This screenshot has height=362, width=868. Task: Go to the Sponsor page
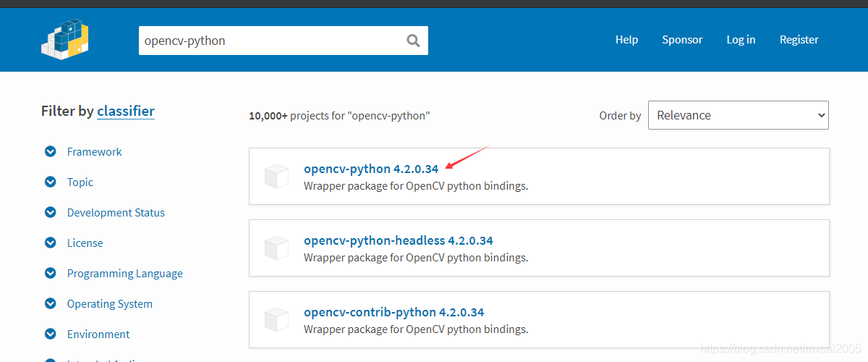[x=682, y=40]
